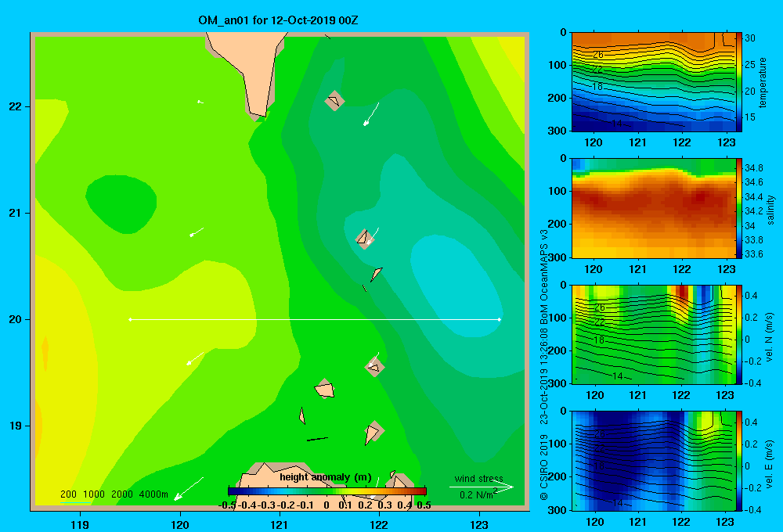This screenshot has height=532, width=783.
Task: Open the eastward velocity section panel
Action: tap(654, 461)
